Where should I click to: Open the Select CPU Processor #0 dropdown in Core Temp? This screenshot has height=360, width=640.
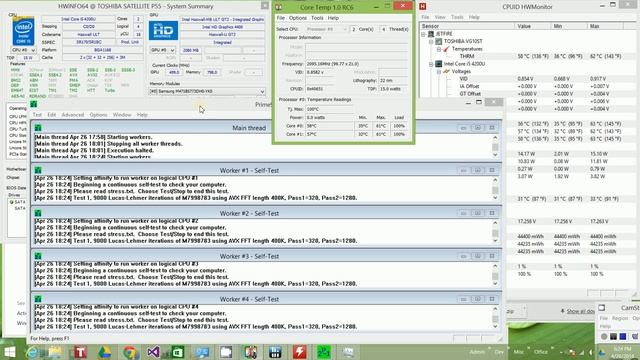(327, 29)
